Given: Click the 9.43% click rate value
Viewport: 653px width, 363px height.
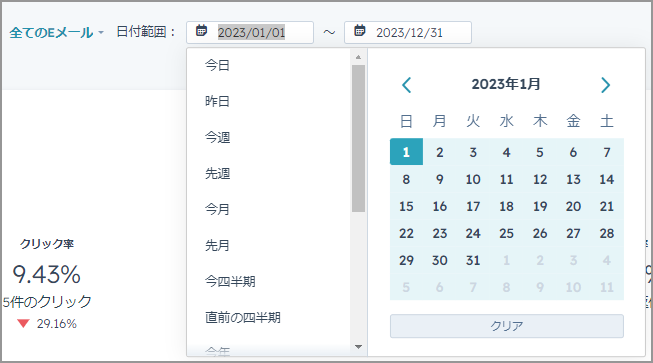Looking at the screenshot, I should (x=47, y=275).
